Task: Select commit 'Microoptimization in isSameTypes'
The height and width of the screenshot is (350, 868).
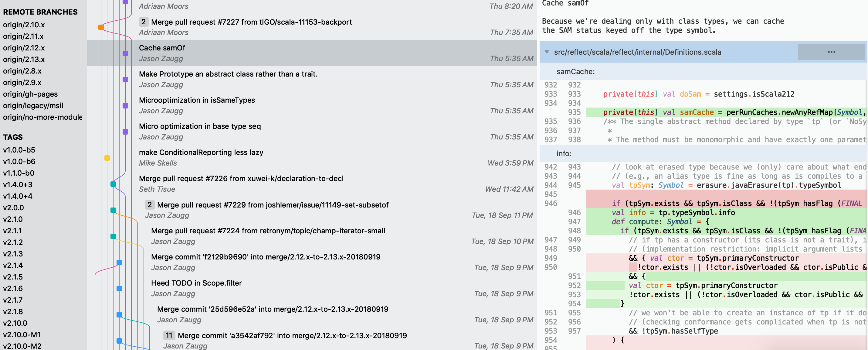Action: click(x=312, y=105)
